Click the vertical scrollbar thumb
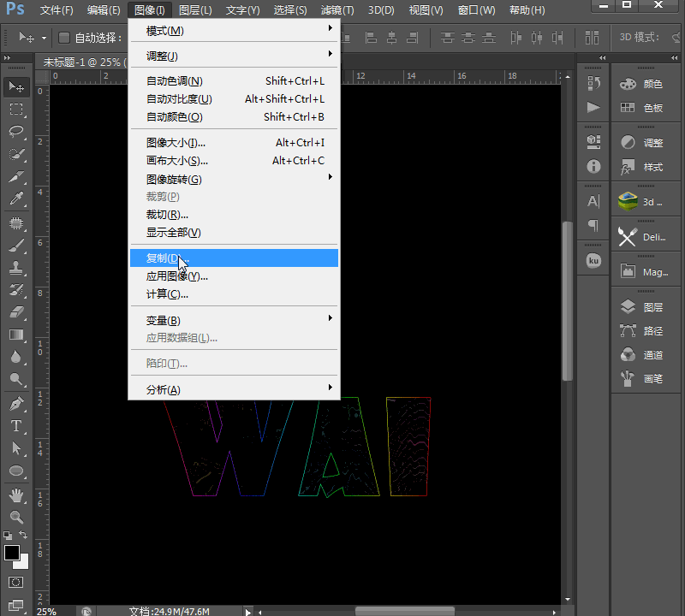This screenshot has width=685, height=616. [567, 301]
